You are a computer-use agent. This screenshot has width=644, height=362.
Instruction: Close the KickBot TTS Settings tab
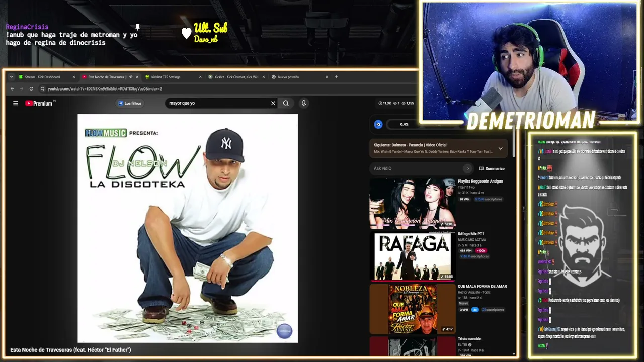pyautogui.click(x=200, y=77)
